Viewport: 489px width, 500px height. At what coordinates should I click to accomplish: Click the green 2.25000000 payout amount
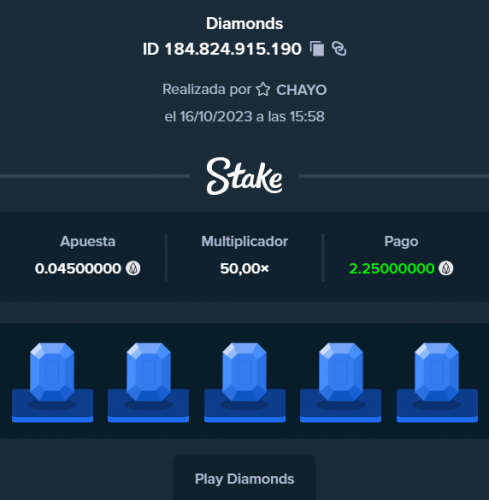(x=392, y=268)
